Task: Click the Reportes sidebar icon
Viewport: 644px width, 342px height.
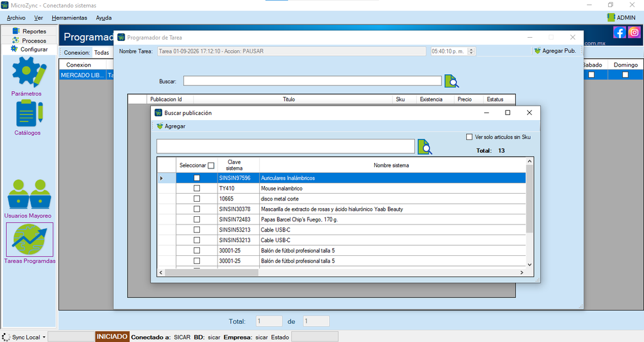Action: pos(16,31)
